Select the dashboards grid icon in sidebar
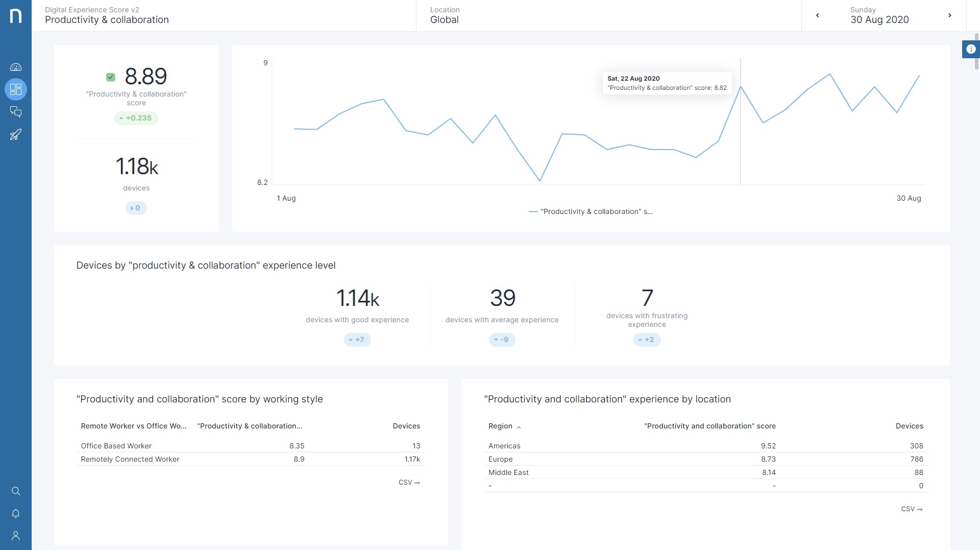Screen dimensions: 980x550 coord(16,89)
